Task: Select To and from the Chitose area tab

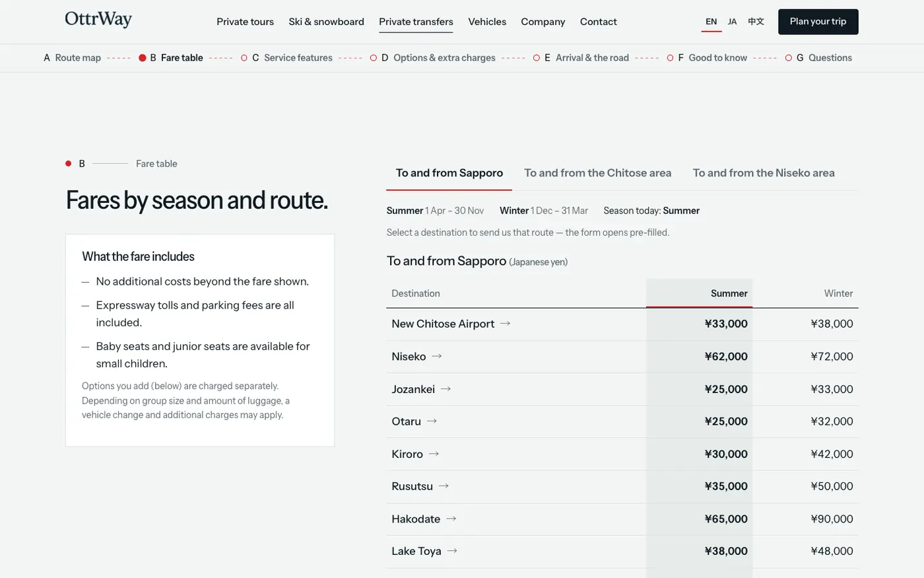Action: (597, 173)
